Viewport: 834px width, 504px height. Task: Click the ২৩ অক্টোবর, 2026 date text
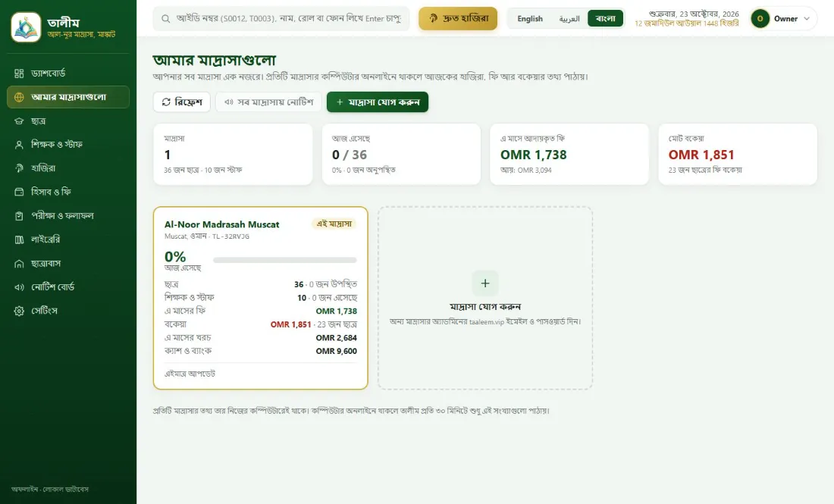(x=694, y=14)
